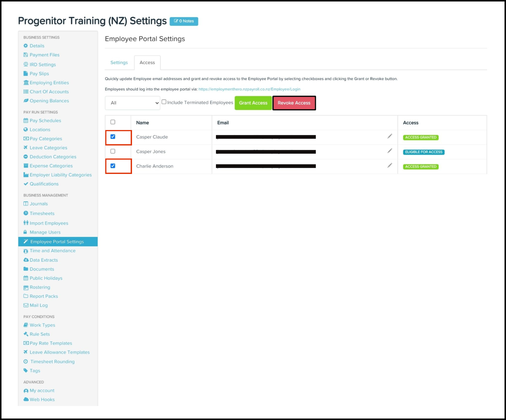Click the Web Hooks cloud icon
Image resolution: width=506 pixels, height=420 pixels.
click(x=26, y=399)
